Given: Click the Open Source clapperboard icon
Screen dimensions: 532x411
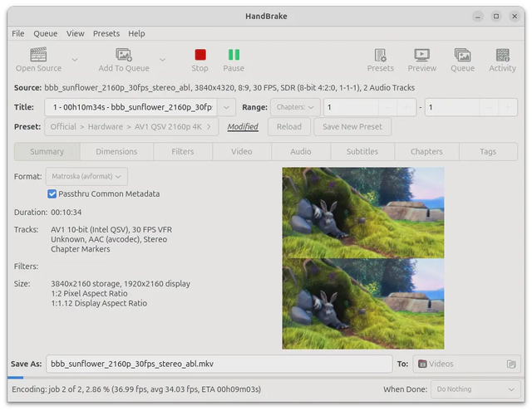Looking at the screenshot, I should [38, 55].
